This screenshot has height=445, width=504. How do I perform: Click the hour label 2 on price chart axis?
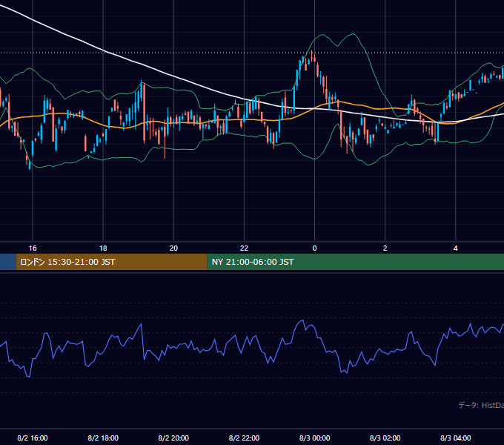385,248
